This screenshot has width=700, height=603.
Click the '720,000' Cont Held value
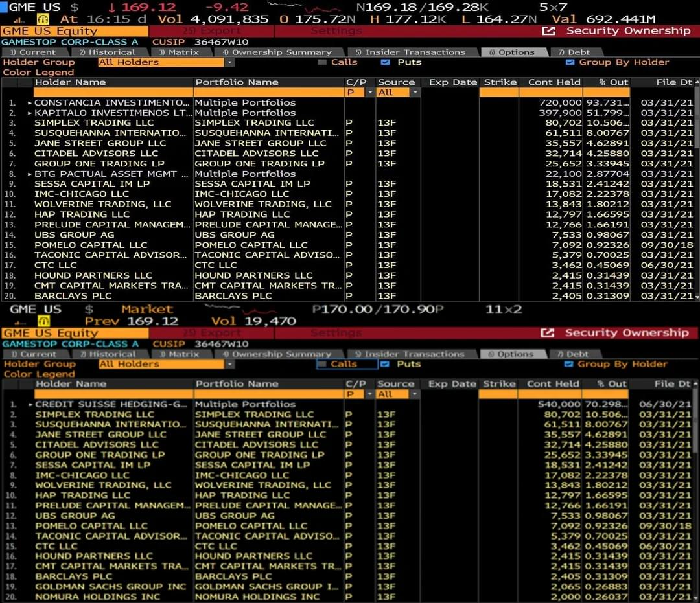tap(560, 103)
